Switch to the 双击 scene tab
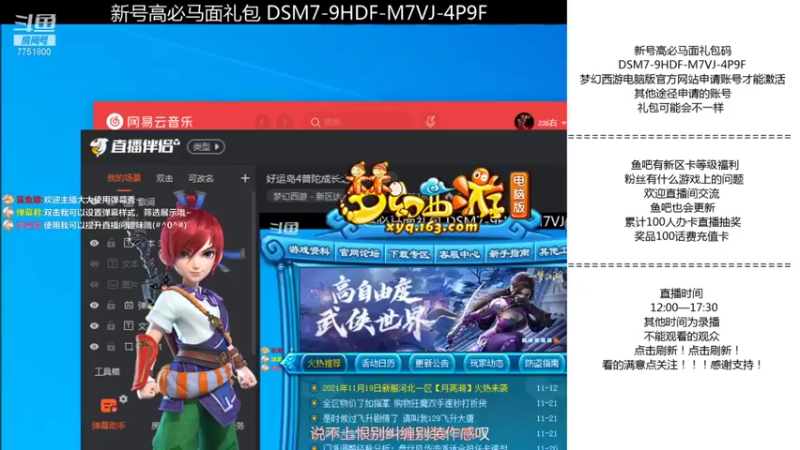Screen dimensions: 800x450 click(164, 178)
